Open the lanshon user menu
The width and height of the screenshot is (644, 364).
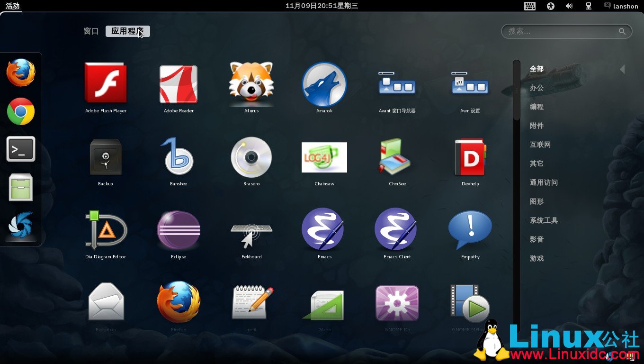[x=621, y=6]
